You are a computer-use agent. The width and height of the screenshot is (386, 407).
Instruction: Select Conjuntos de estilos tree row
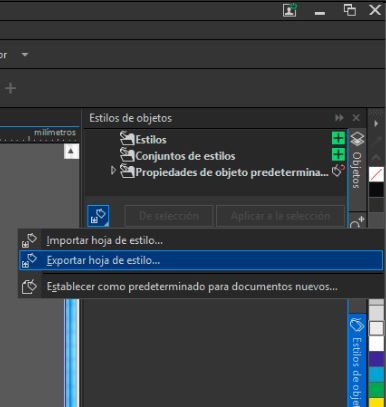pos(215,155)
